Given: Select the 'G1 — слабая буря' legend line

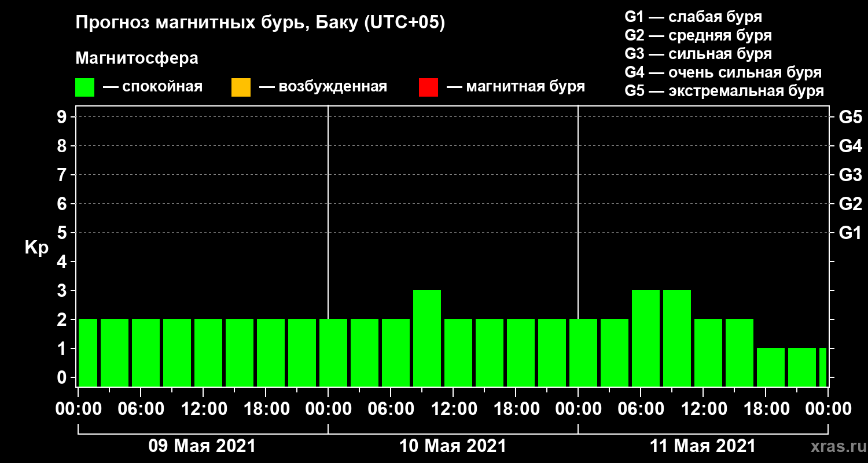Looking at the screenshot, I should (693, 16).
